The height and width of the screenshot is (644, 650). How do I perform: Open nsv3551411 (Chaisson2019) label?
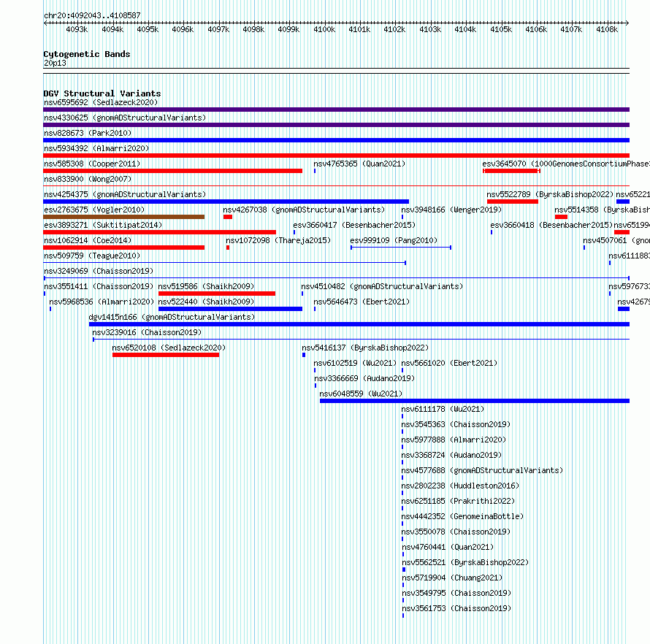coord(99,286)
